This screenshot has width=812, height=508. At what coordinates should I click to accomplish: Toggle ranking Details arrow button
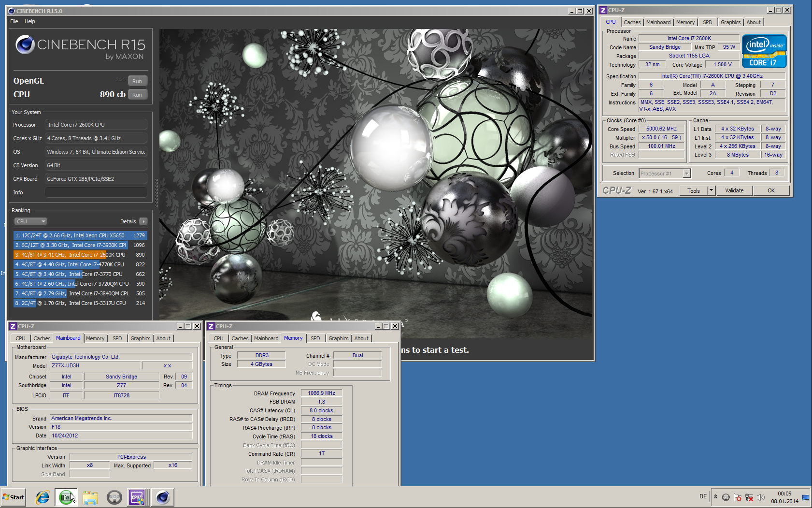143,221
